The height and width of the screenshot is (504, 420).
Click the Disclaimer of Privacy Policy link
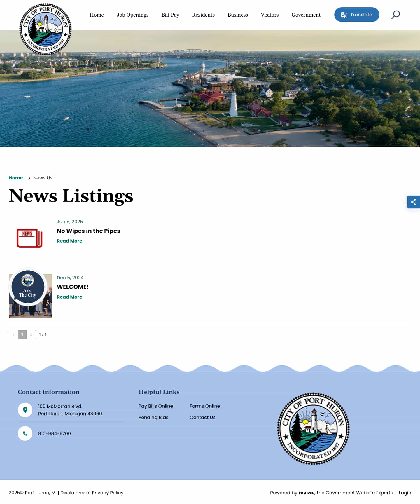92,493
